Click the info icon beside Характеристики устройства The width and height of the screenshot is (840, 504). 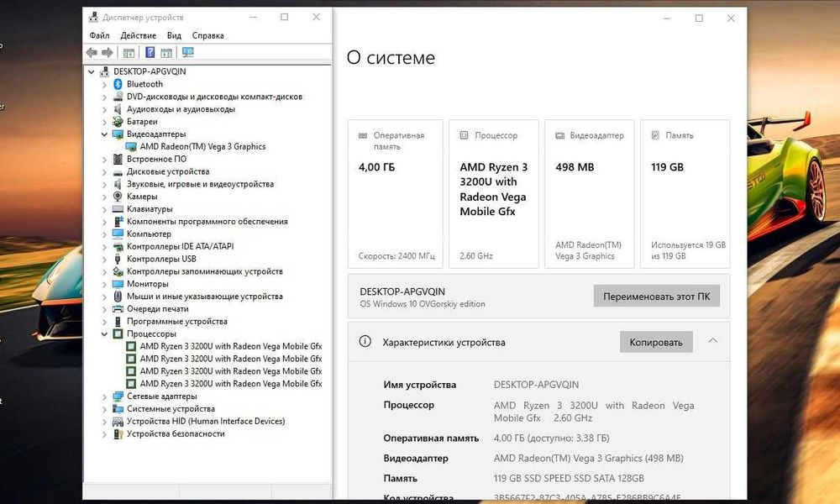point(365,341)
